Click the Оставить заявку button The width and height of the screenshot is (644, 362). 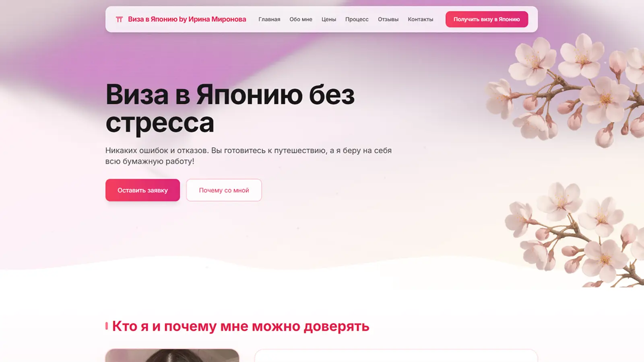point(142,190)
